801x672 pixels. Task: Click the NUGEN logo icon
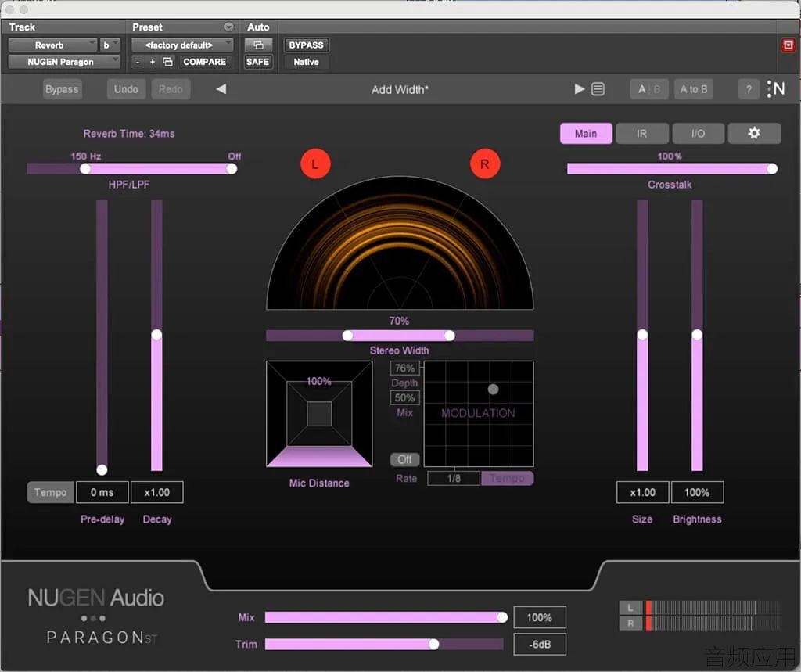[x=775, y=89]
